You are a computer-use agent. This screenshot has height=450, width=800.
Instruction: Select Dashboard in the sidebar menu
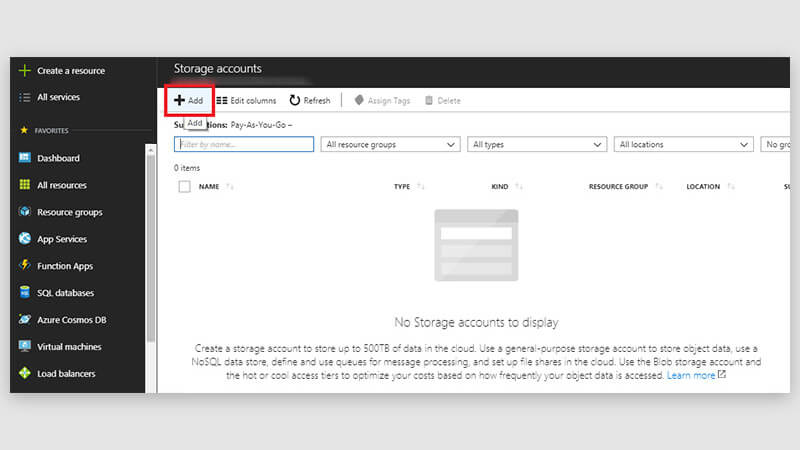tap(58, 158)
